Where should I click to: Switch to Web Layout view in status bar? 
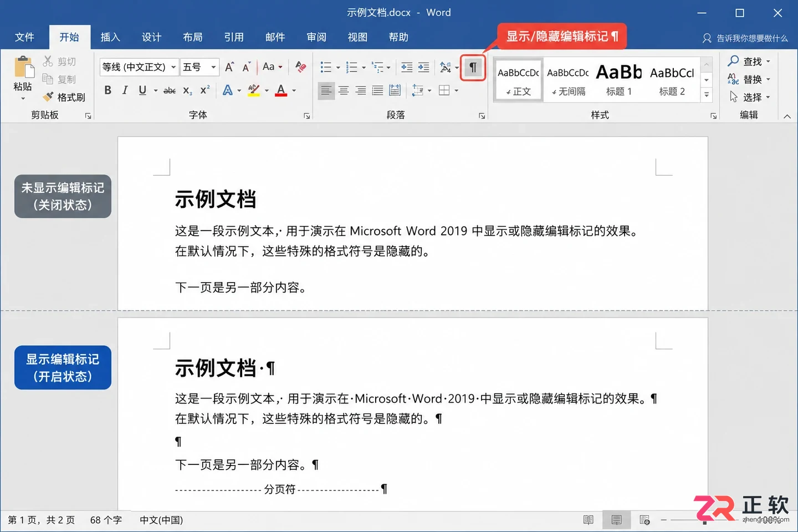tap(644, 520)
